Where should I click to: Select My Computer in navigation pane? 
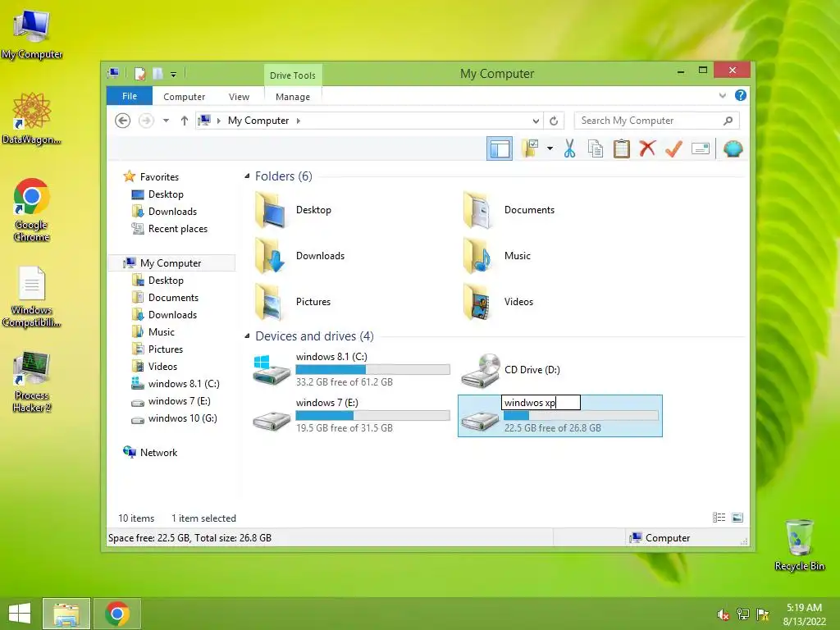(x=171, y=263)
